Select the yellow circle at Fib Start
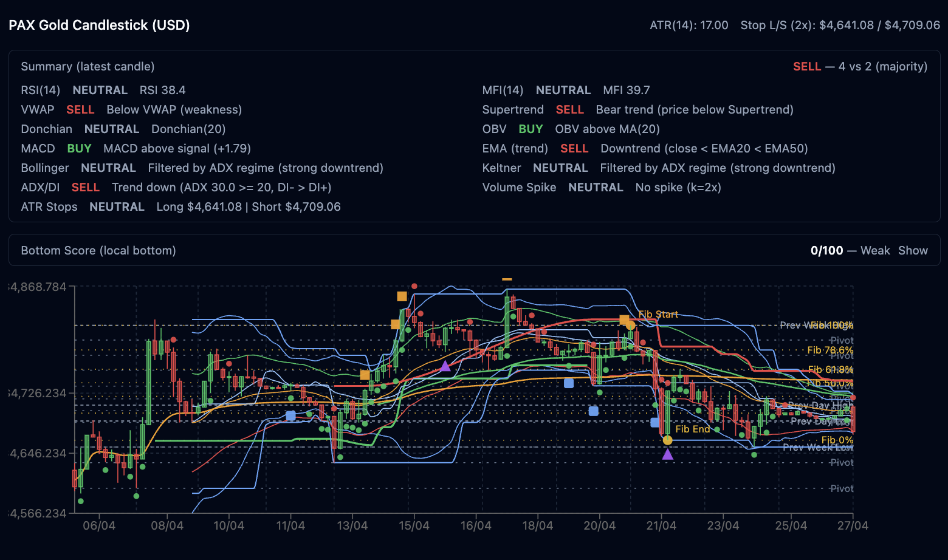Screen dimensions: 948x560 point(631,326)
